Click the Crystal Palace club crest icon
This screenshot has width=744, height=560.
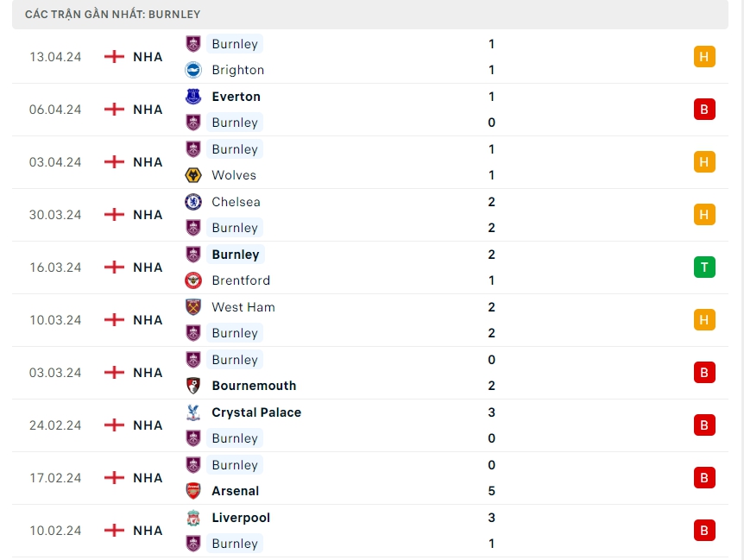(x=193, y=412)
